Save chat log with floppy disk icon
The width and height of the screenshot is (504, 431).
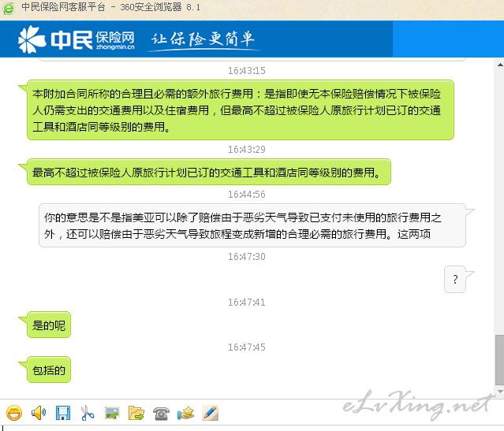click(63, 413)
